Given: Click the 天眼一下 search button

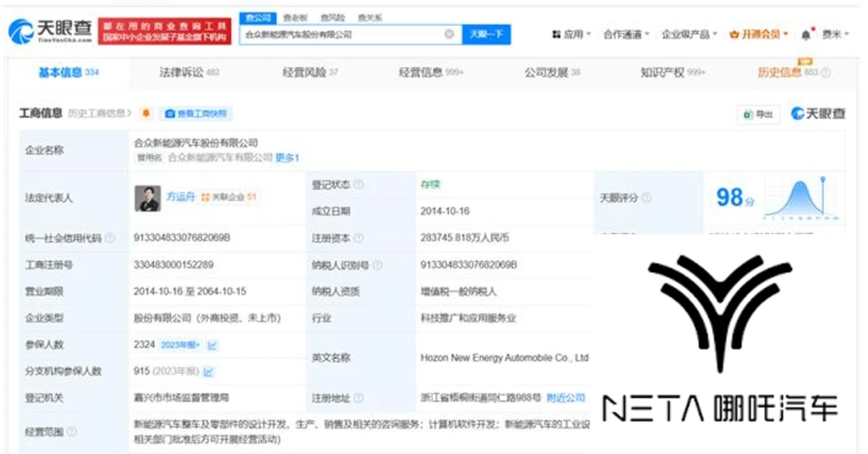Looking at the screenshot, I should point(486,34).
